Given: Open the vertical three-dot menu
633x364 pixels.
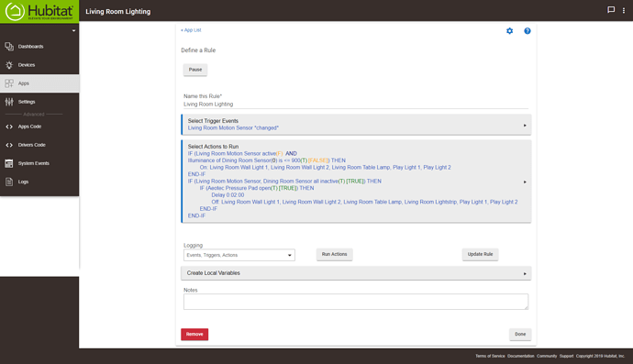Looking at the screenshot, I should point(624,11).
